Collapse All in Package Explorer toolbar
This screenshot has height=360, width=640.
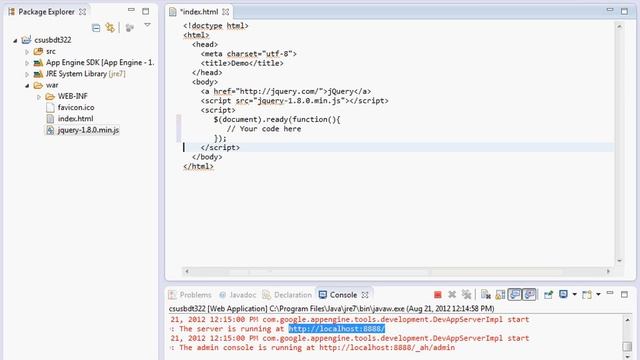[x=96, y=28]
